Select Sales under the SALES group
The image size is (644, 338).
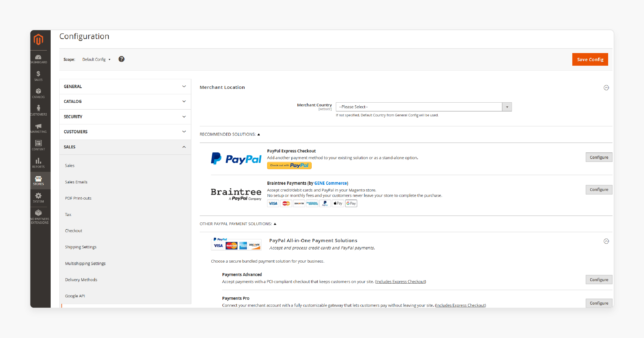click(70, 166)
